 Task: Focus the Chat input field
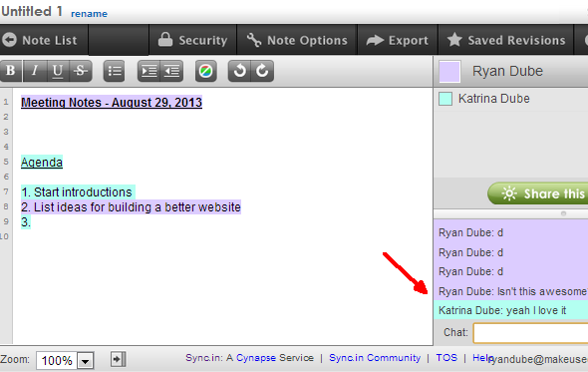point(530,332)
